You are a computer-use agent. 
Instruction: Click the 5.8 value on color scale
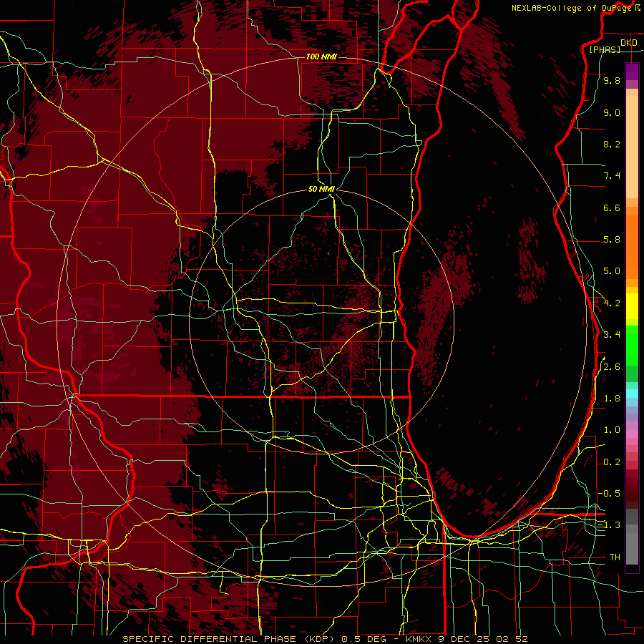point(612,240)
